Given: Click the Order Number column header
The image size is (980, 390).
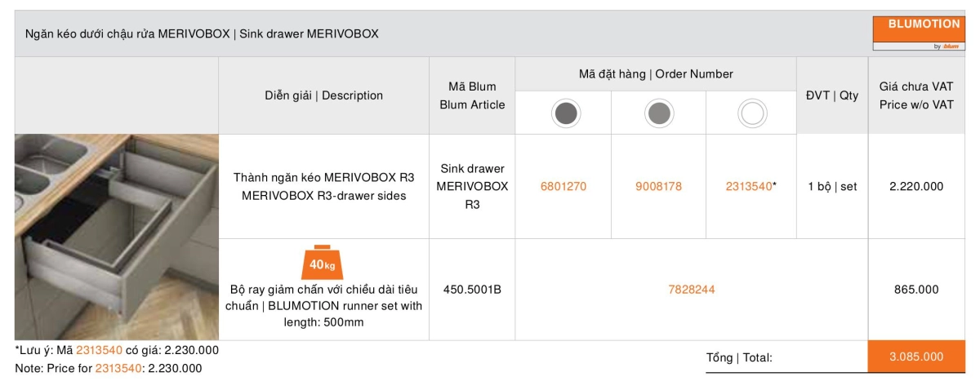Looking at the screenshot, I should [656, 74].
